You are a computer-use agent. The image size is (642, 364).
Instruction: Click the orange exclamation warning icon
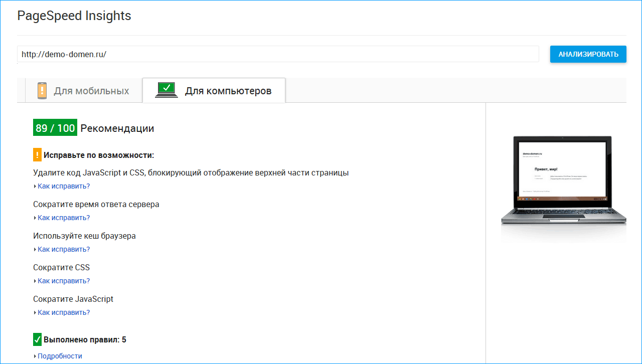37,155
